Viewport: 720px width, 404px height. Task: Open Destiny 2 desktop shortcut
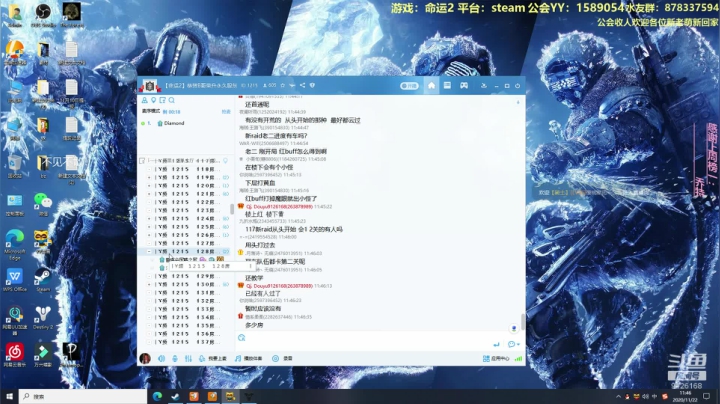pos(43,318)
